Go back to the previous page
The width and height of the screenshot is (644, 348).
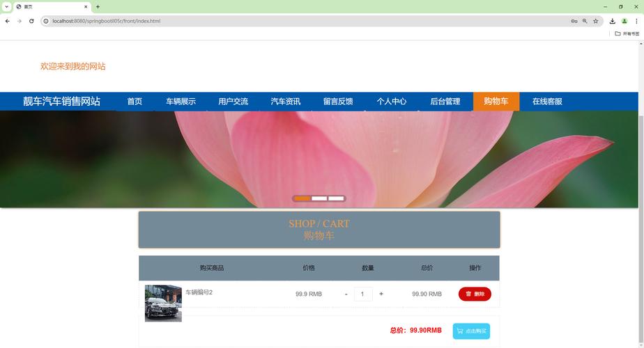[8, 21]
